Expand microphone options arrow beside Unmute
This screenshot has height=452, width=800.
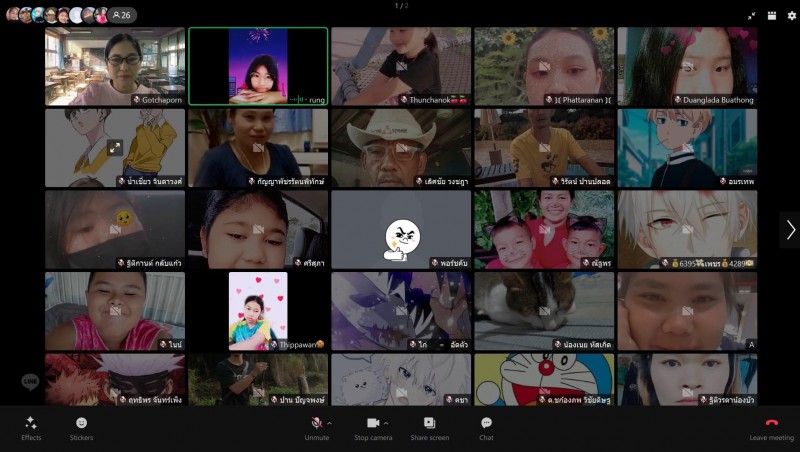[x=330, y=422]
